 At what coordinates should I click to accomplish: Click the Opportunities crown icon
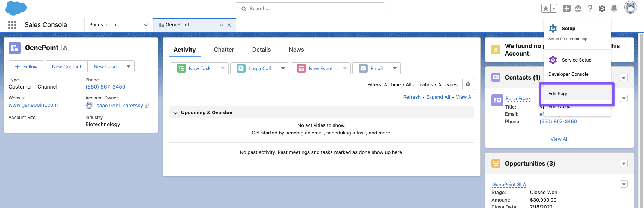(496, 163)
